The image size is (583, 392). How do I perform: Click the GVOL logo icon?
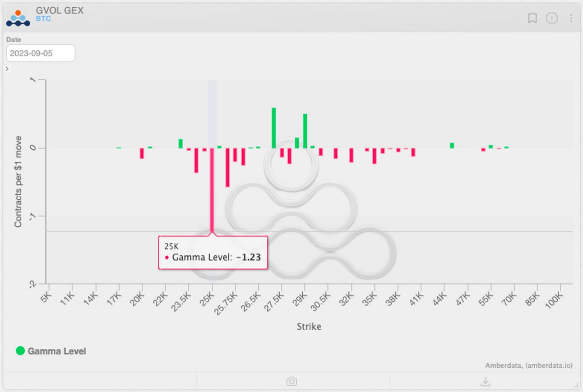[x=18, y=18]
